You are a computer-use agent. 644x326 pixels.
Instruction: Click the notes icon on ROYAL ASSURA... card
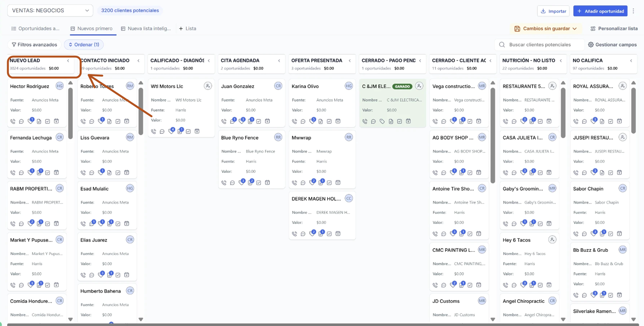click(x=602, y=121)
